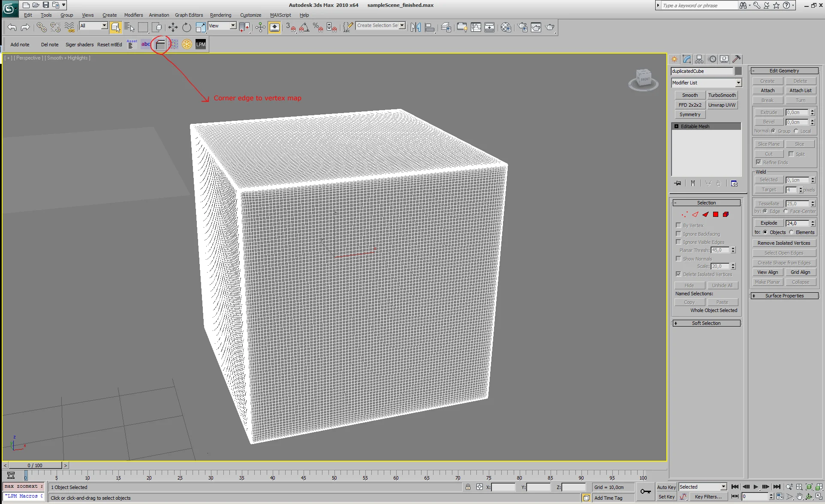Screen dimensions: 825x504
Task: Expand the Soft Selection rollout
Action: pyautogui.click(x=706, y=323)
